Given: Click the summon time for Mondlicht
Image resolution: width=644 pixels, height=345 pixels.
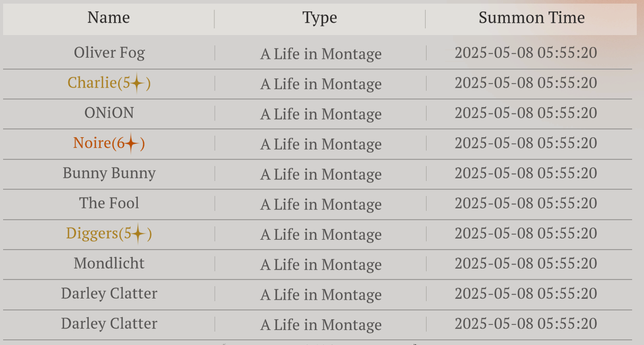Looking at the screenshot, I should pyautogui.click(x=526, y=264).
